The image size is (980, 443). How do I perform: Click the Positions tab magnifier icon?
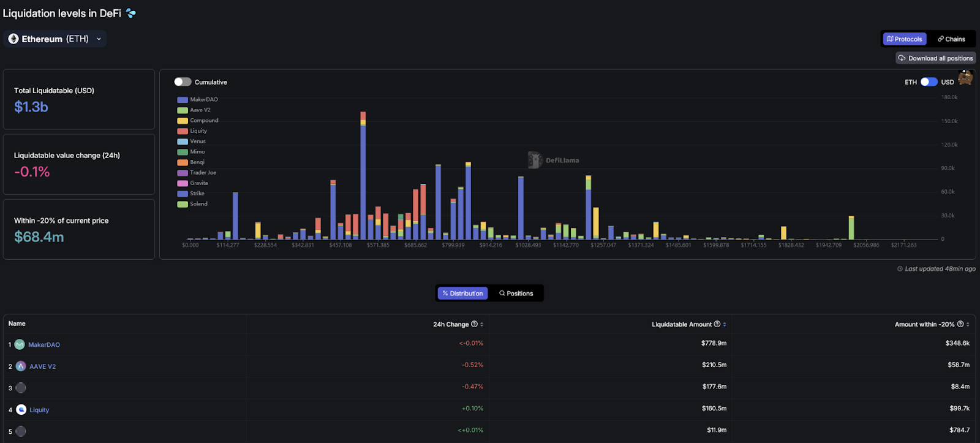(x=502, y=293)
